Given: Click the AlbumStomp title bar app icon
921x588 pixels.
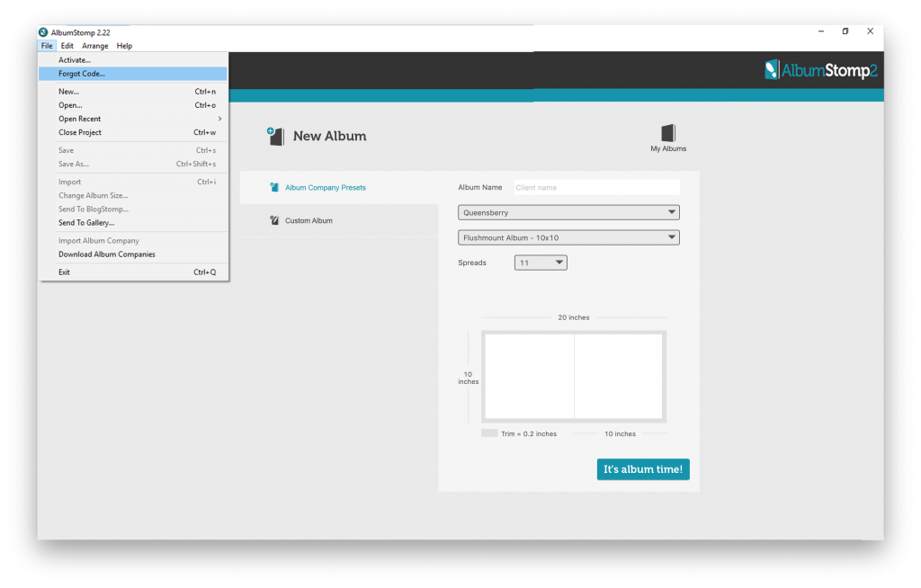Looking at the screenshot, I should pos(43,32).
